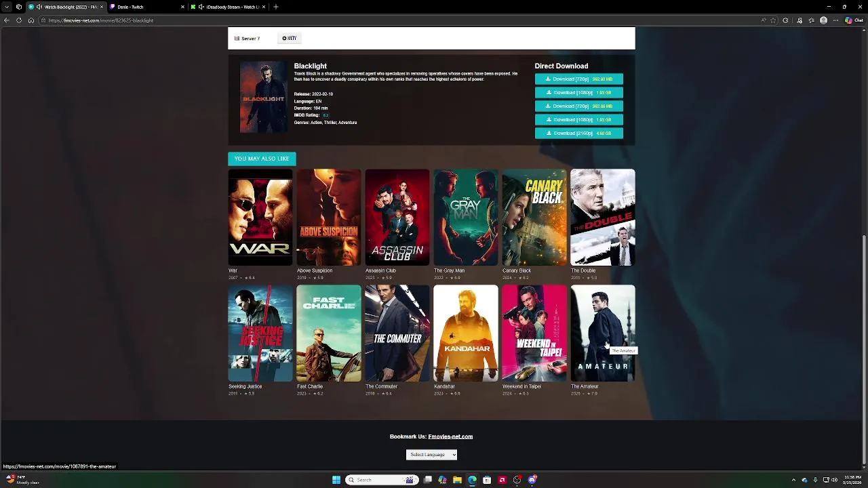Close the Denle - Twitch tab
The height and width of the screenshot is (488, 868).
[x=182, y=7]
